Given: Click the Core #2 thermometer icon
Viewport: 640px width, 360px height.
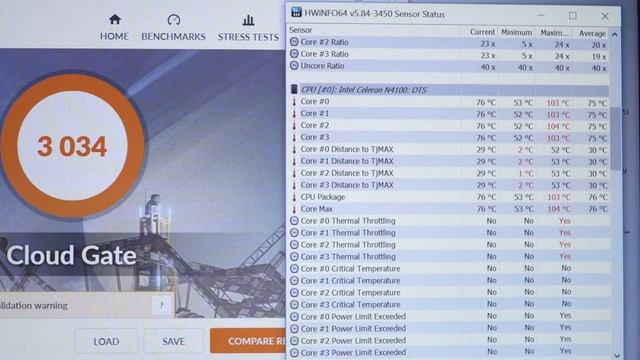Looking at the screenshot, I should tap(294, 125).
